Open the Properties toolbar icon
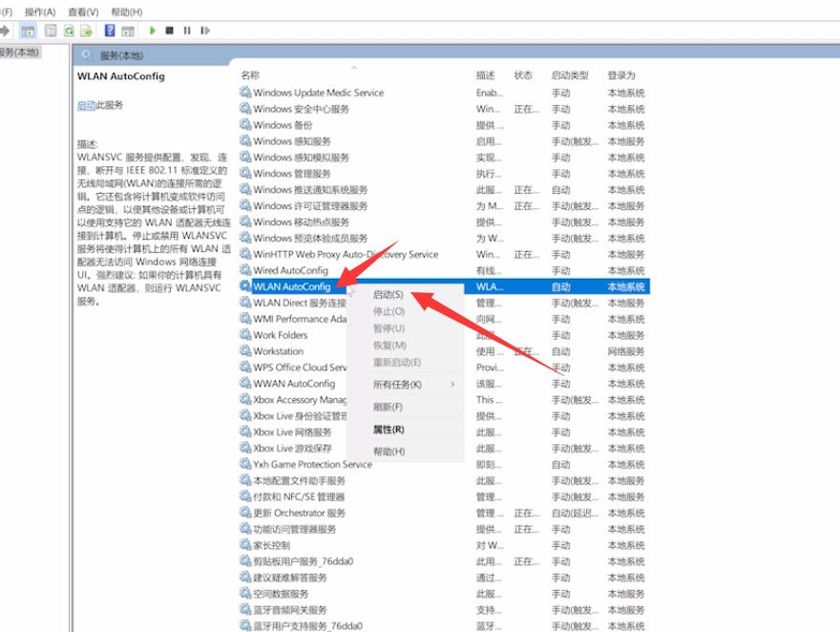Viewport: 840px width, 632px height. coord(51,31)
